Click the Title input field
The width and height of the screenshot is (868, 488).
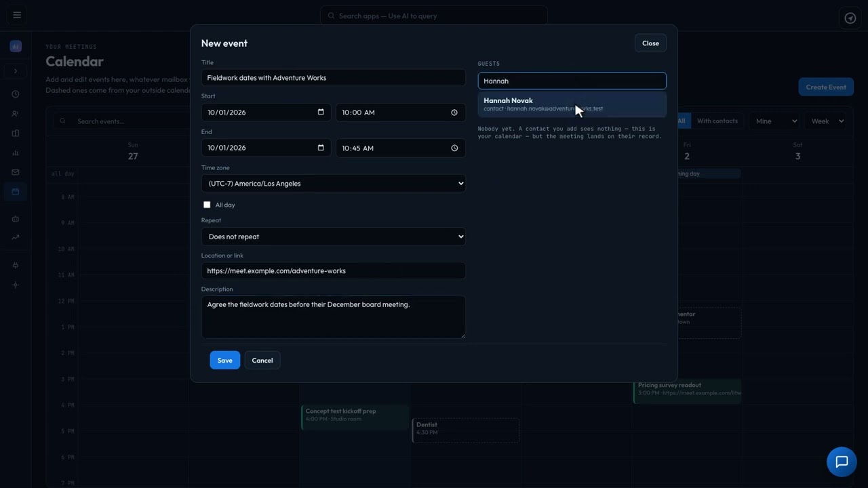point(334,77)
